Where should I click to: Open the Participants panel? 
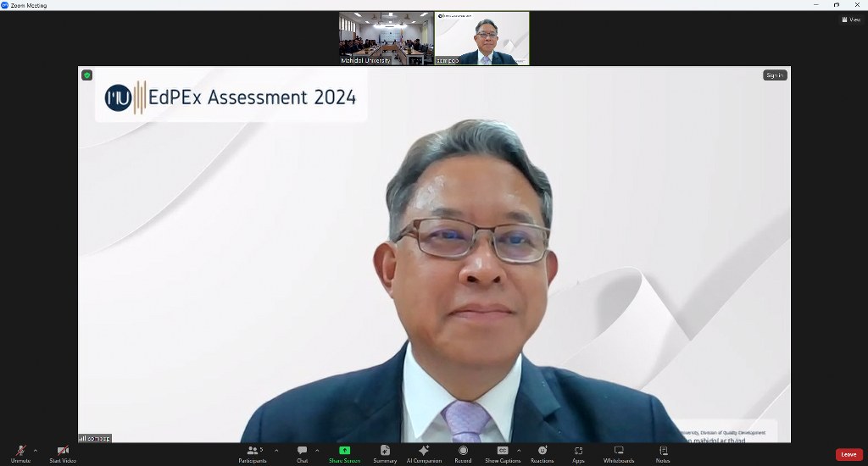[x=253, y=452]
